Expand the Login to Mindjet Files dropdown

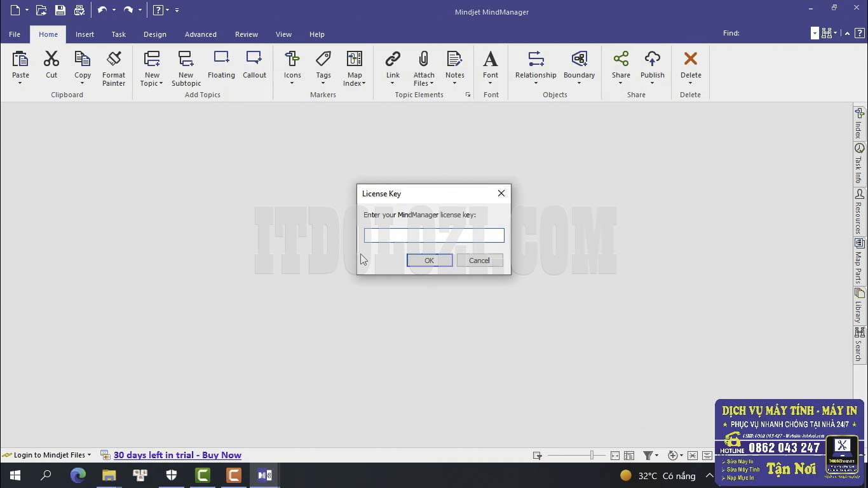(90, 455)
